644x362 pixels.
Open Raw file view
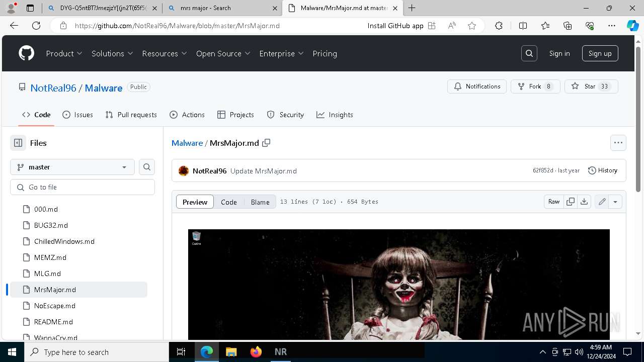553,202
